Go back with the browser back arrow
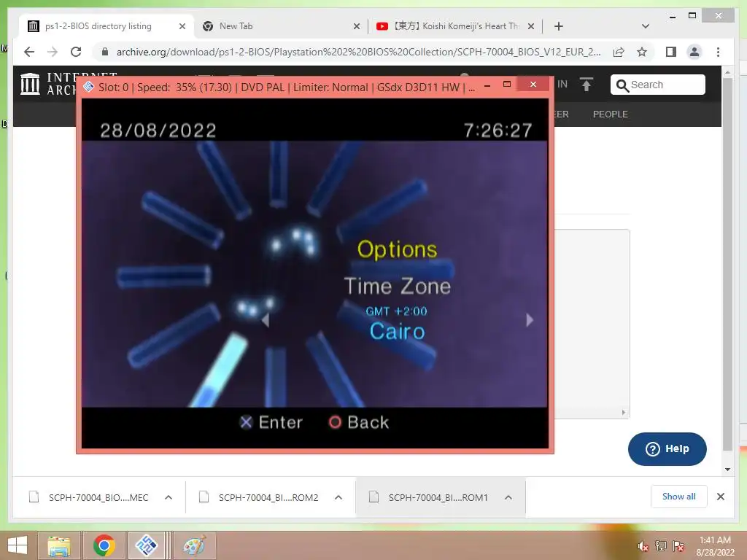The image size is (747, 560). point(29,52)
